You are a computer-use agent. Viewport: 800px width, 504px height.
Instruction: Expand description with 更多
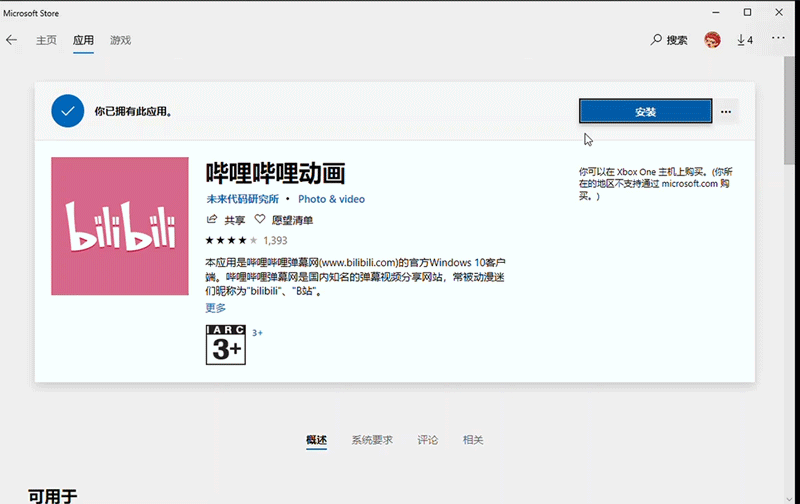[215, 308]
